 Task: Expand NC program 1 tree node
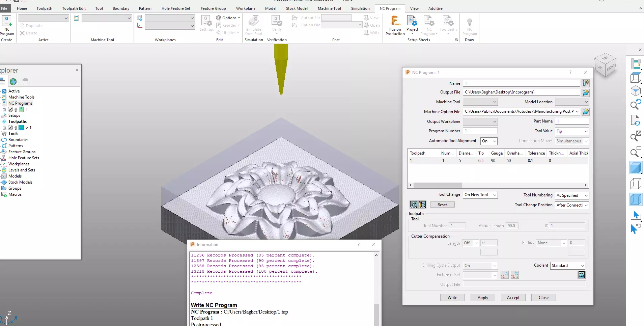(4, 109)
